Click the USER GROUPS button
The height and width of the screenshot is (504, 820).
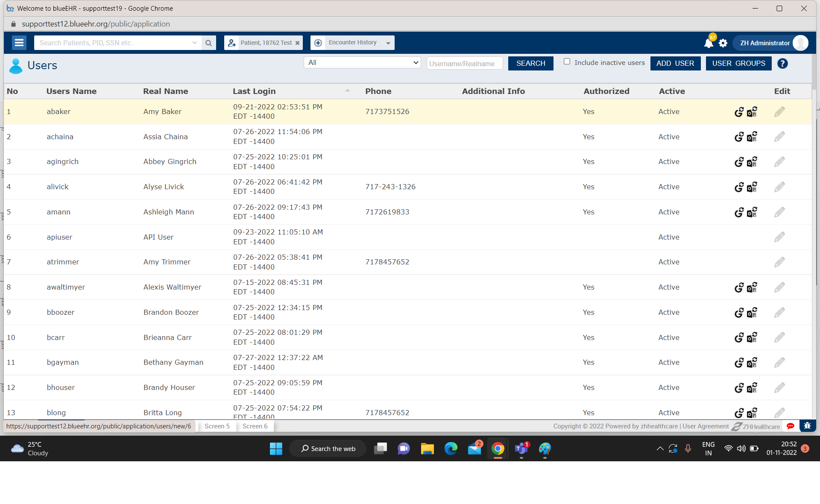[738, 63]
